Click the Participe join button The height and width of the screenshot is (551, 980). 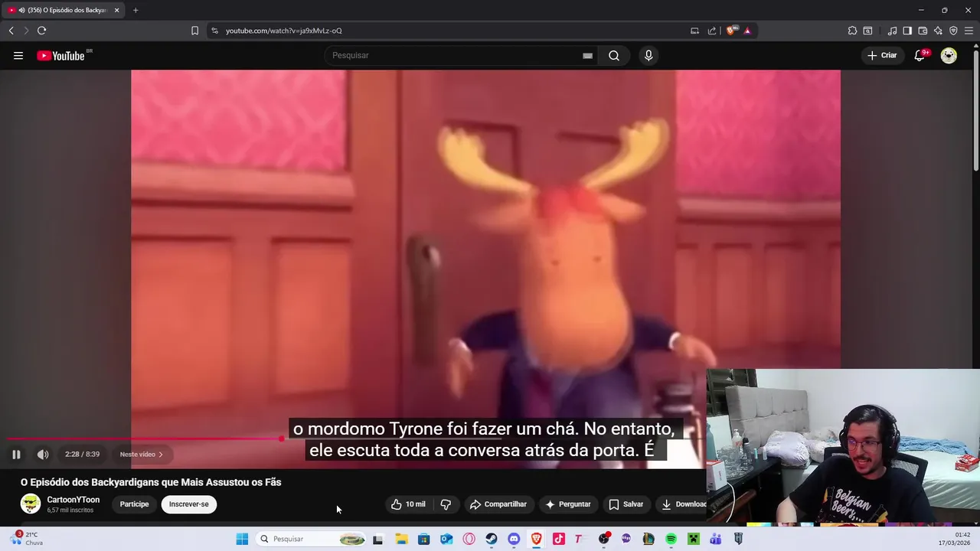coord(134,504)
